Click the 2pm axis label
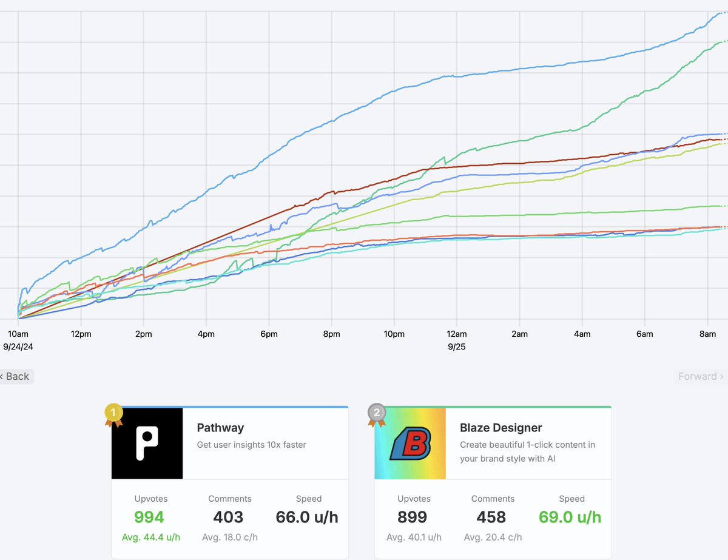Image resolution: width=728 pixels, height=560 pixels. click(x=143, y=334)
